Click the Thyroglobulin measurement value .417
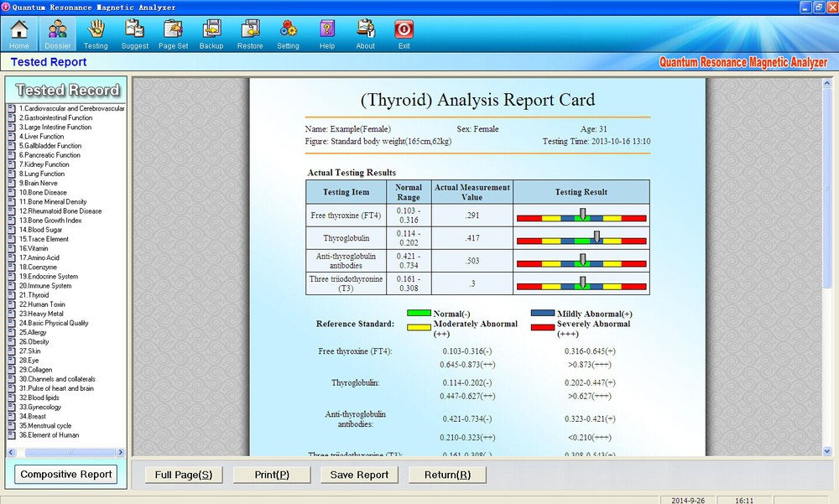 point(472,238)
